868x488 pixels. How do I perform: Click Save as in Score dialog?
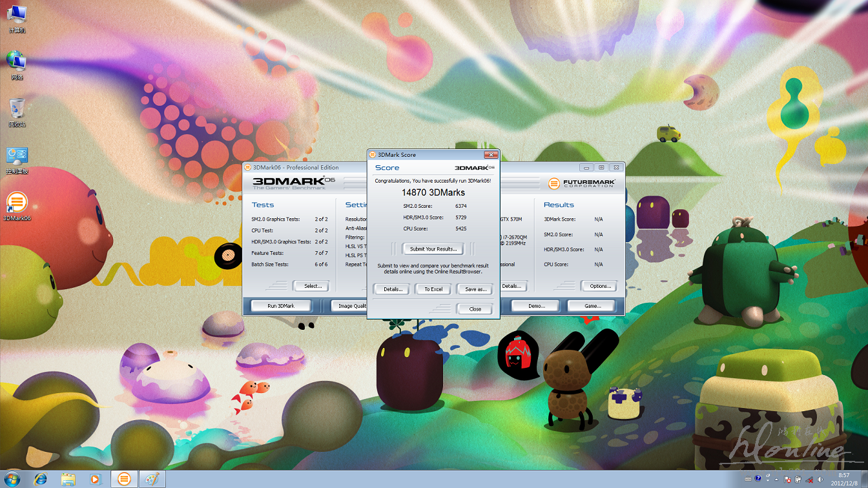(x=475, y=289)
